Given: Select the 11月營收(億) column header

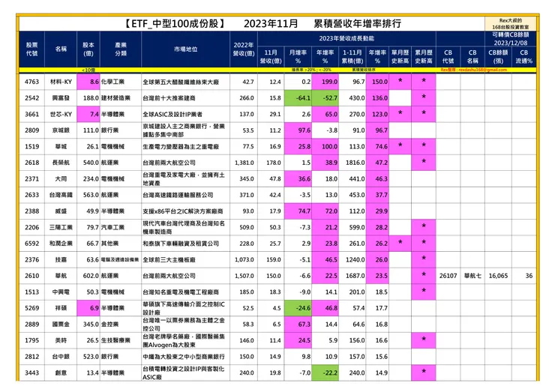Looking at the screenshot, I should tap(271, 57).
